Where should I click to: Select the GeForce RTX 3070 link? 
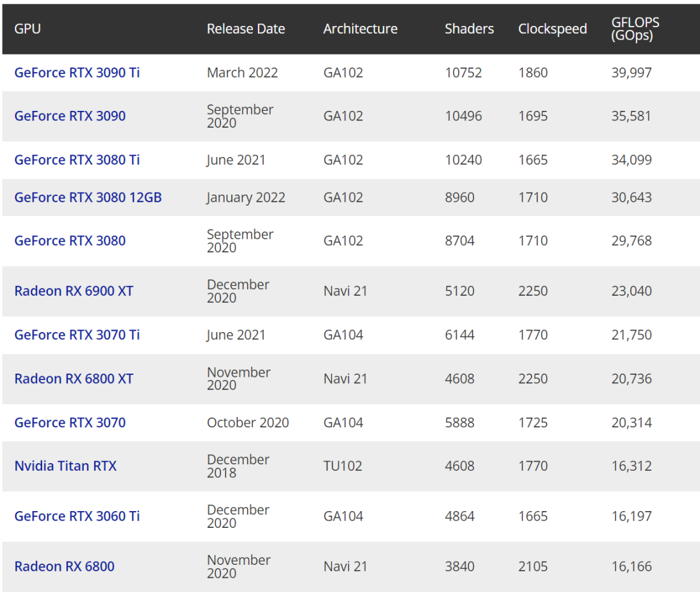[x=70, y=423]
